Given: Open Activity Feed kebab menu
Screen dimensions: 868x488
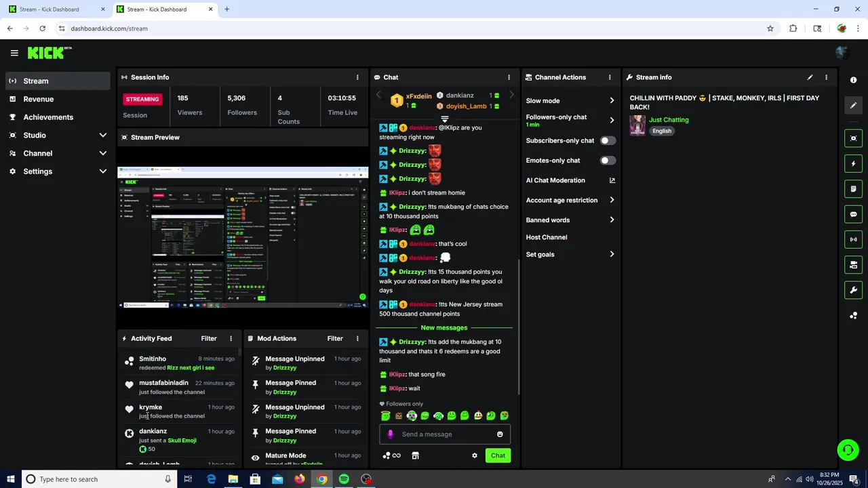Looking at the screenshot, I should coord(231,338).
